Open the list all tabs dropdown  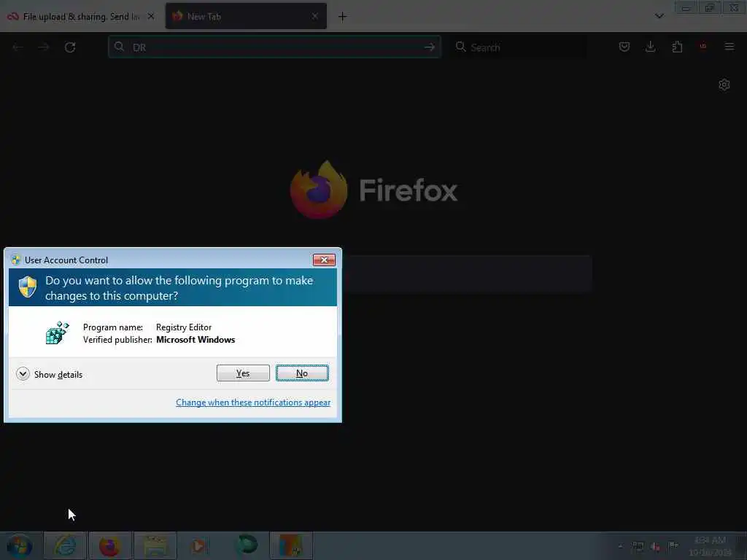pyautogui.click(x=659, y=16)
